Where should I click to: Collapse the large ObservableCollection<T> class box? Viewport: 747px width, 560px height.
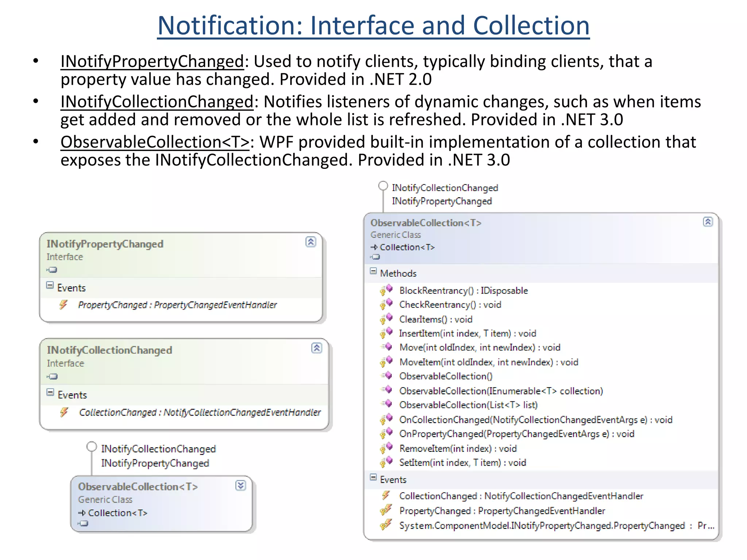708,222
